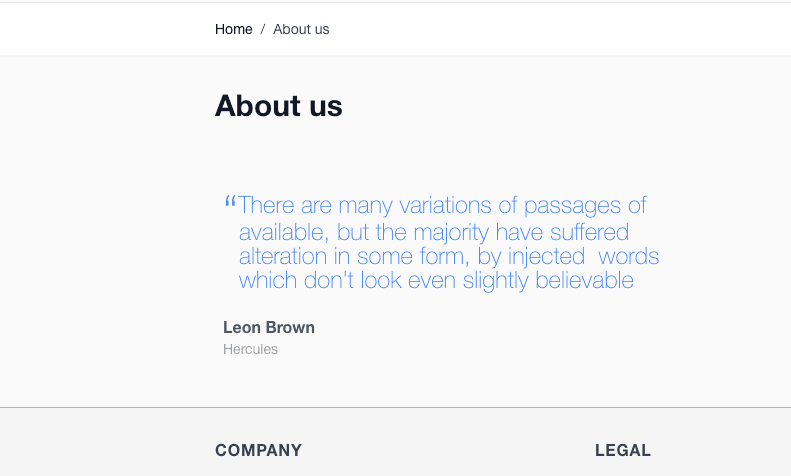Click the slash separator in the breadcrumb
791x476 pixels.
click(262, 29)
